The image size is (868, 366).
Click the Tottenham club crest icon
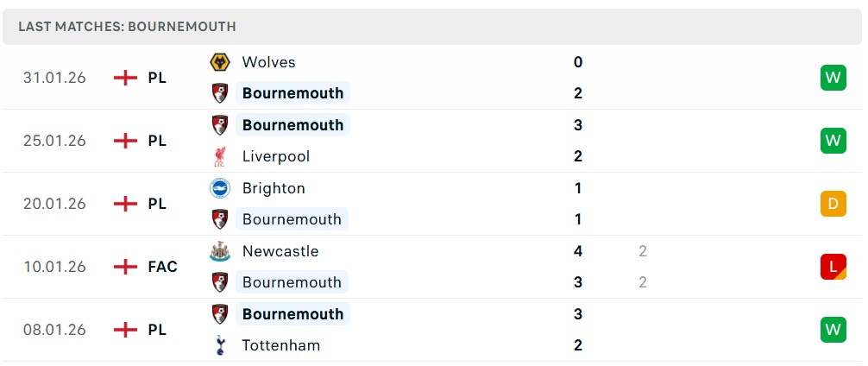[x=220, y=345]
